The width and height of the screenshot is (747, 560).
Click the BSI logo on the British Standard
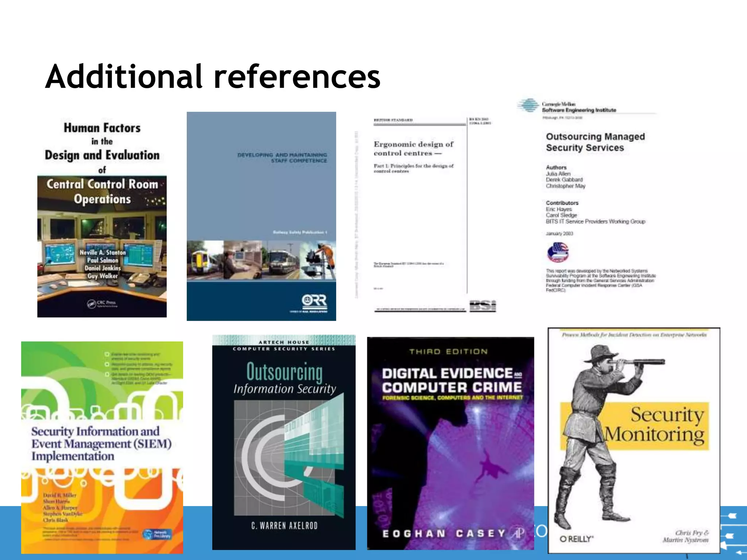483,306
